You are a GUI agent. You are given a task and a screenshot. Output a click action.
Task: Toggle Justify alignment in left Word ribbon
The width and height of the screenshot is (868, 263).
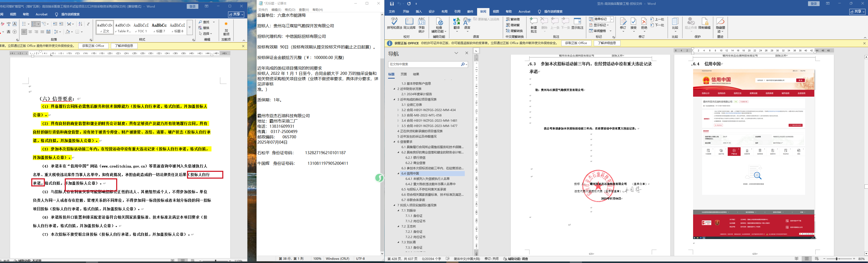[42, 32]
